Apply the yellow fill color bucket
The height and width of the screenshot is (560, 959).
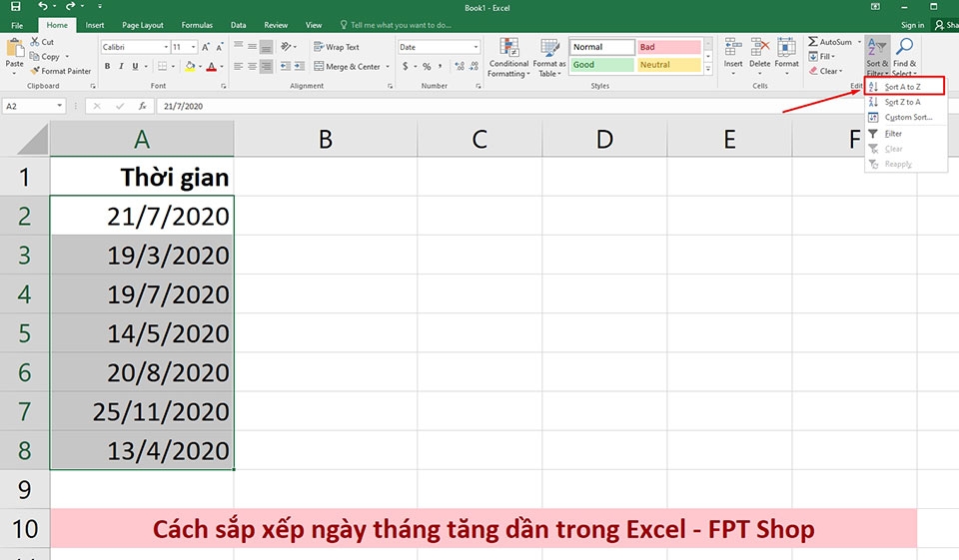click(x=190, y=66)
